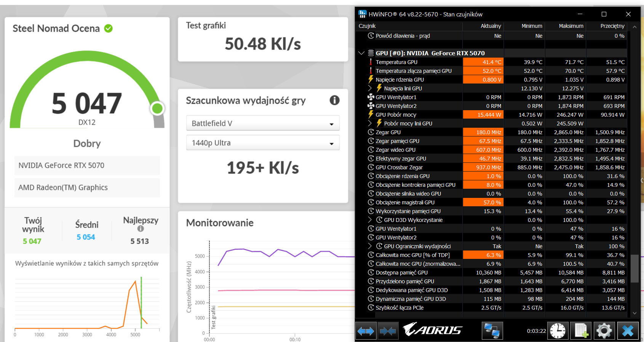Image resolution: width=644 pixels, height=342 pixels.
Task: Click the expand columns blue arrows button
Action: pyautogui.click(x=366, y=331)
